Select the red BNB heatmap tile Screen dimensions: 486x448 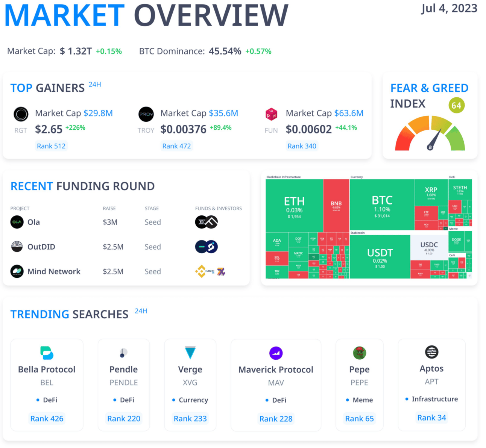(336, 206)
